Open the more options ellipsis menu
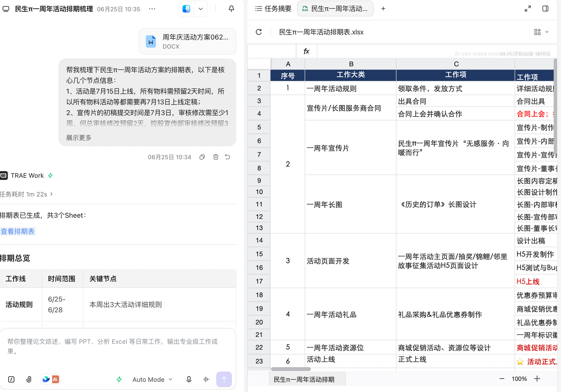 pyautogui.click(x=152, y=9)
